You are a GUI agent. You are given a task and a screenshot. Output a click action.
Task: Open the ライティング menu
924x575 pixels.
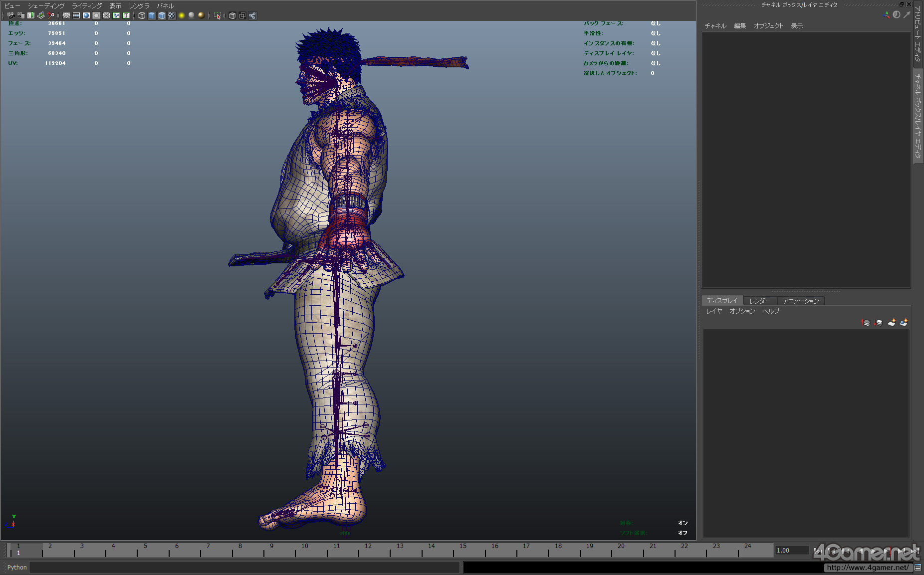(87, 6)
